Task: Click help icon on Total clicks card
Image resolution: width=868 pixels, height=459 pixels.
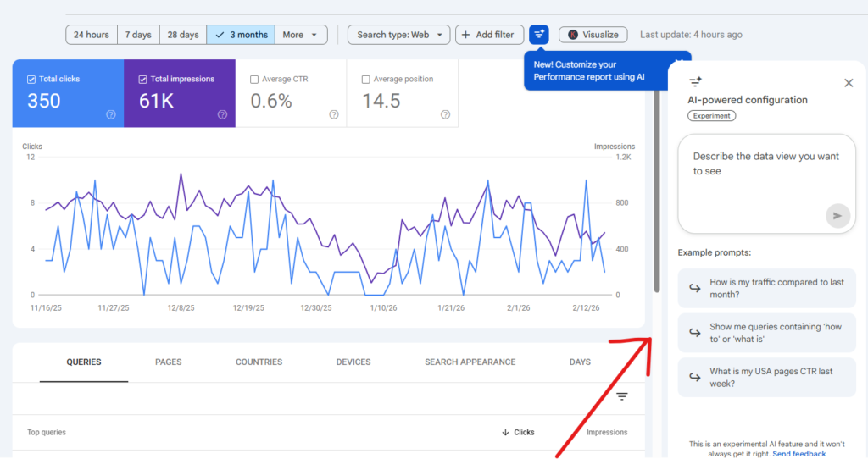Action: coord(111,114)
